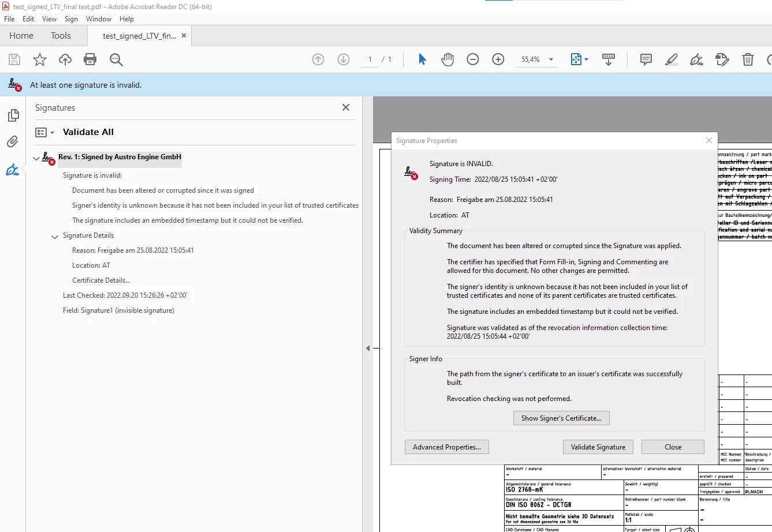Screen dimensions: 772x532
Task: Collapse the Rev. 1 signature entry
Action: click(36, 158)
